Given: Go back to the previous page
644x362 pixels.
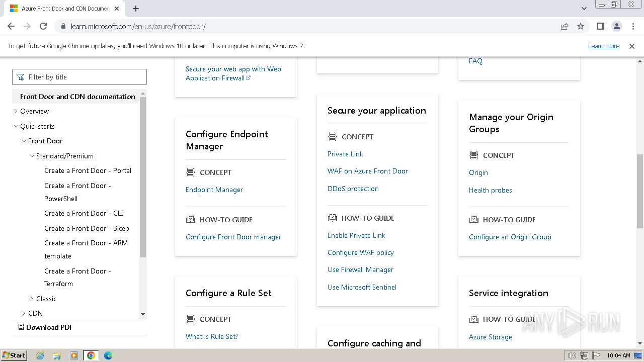Looking at the screenshot, I should click(11, 26).
